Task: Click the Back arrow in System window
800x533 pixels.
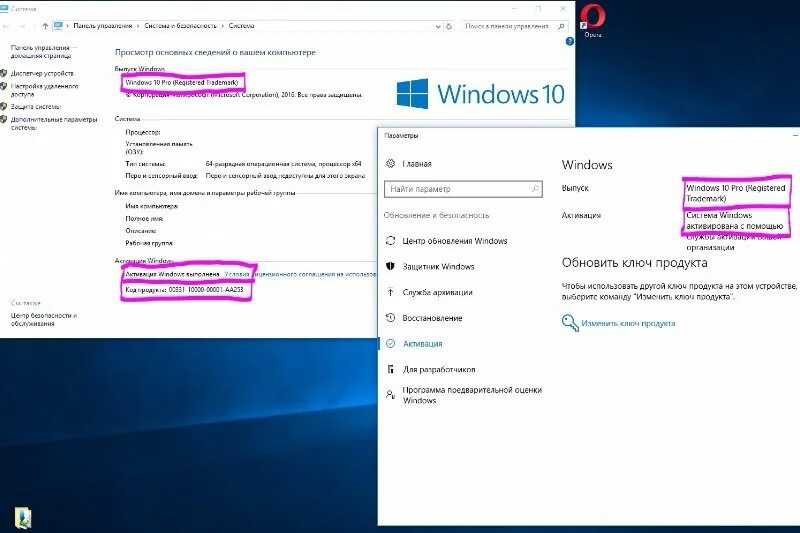Action: (6, 26)
